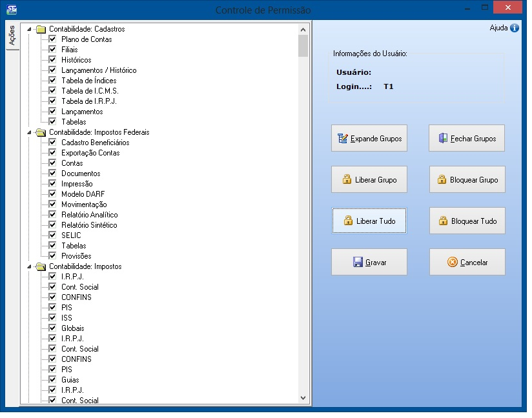Screen dimensions: 532x418
Task: Click the scrollbar down arrow in tree
Action: [303, 399]
